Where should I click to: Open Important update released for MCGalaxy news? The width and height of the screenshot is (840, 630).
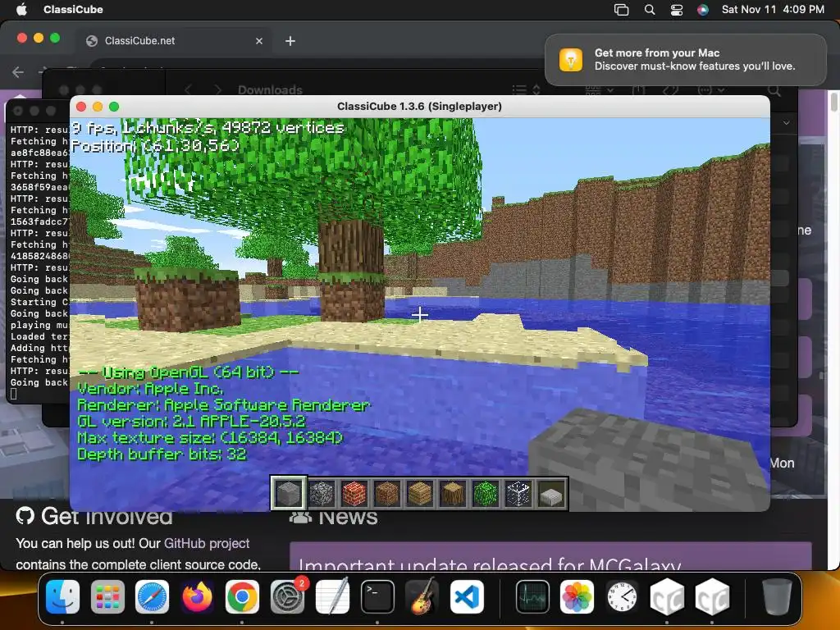coord(490,564)
